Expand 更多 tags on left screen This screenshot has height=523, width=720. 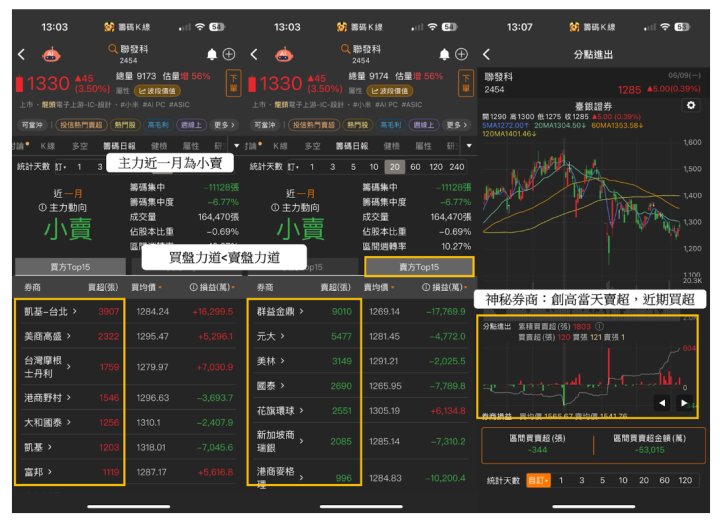coord(225,125)
